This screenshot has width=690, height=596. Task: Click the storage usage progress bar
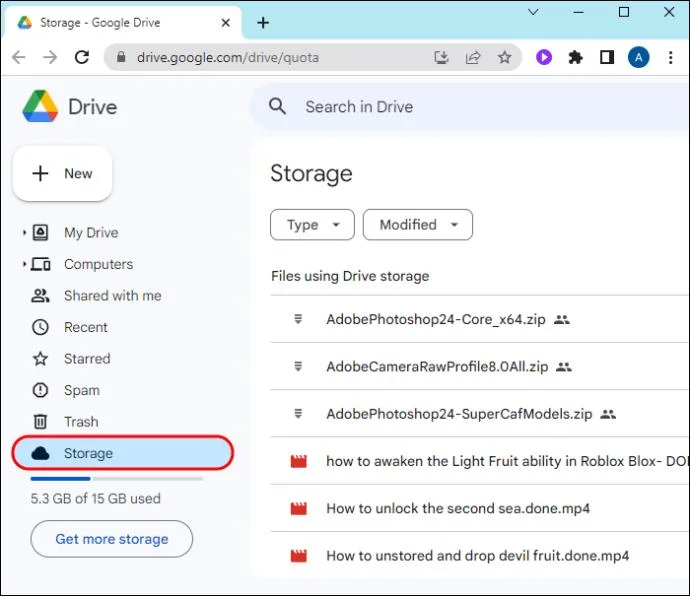pyautogui.click(x=117, y=478)
